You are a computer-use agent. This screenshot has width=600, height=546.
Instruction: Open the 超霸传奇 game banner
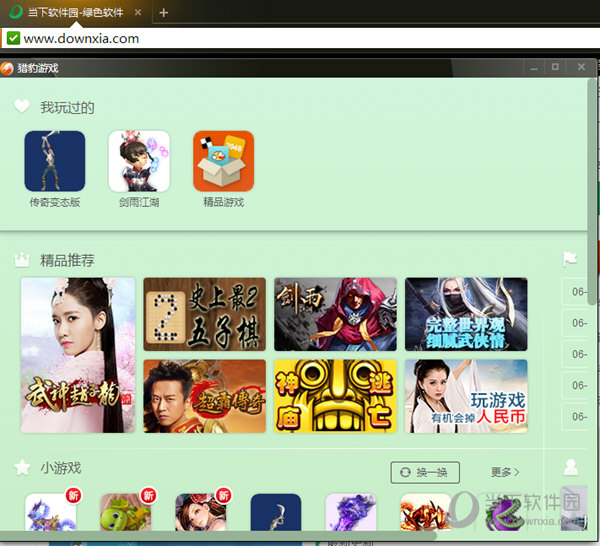[204, 396]
